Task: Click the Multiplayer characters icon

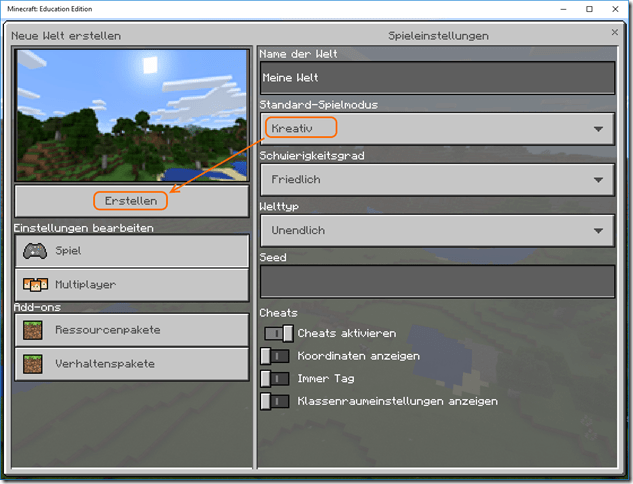Action: pos(35,285)
